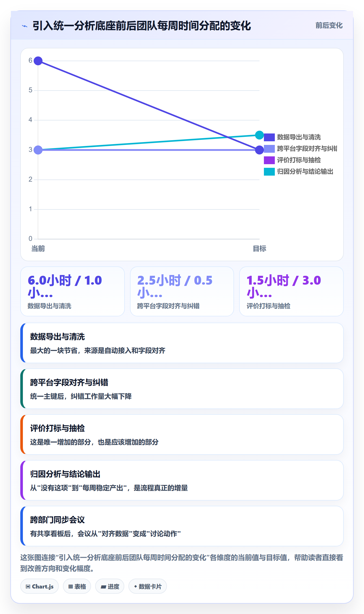Toggle the 归因分析与结论输出 legend label

click(x=305, y=171)
